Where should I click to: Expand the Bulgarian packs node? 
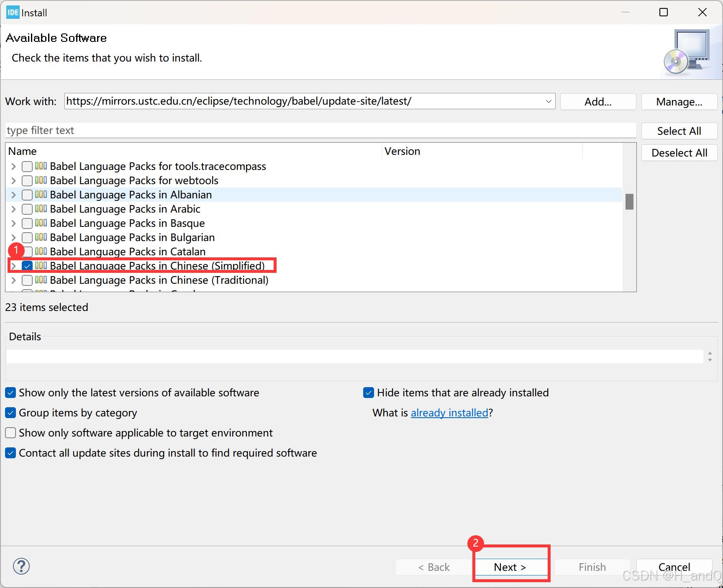point(13,238)
